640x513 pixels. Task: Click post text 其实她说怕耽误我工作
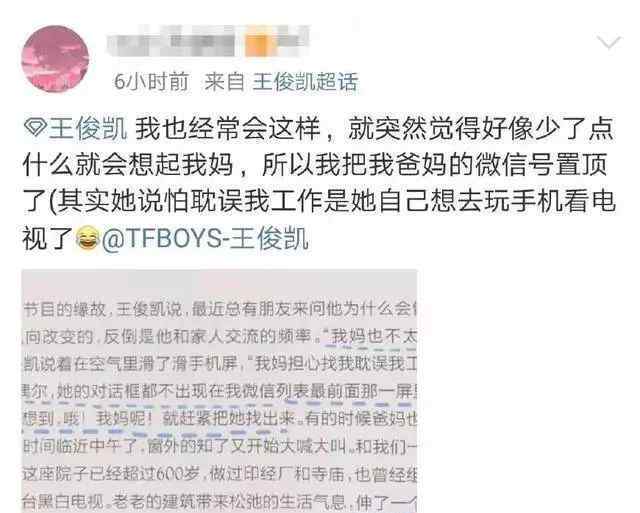[x=191, y=202]
